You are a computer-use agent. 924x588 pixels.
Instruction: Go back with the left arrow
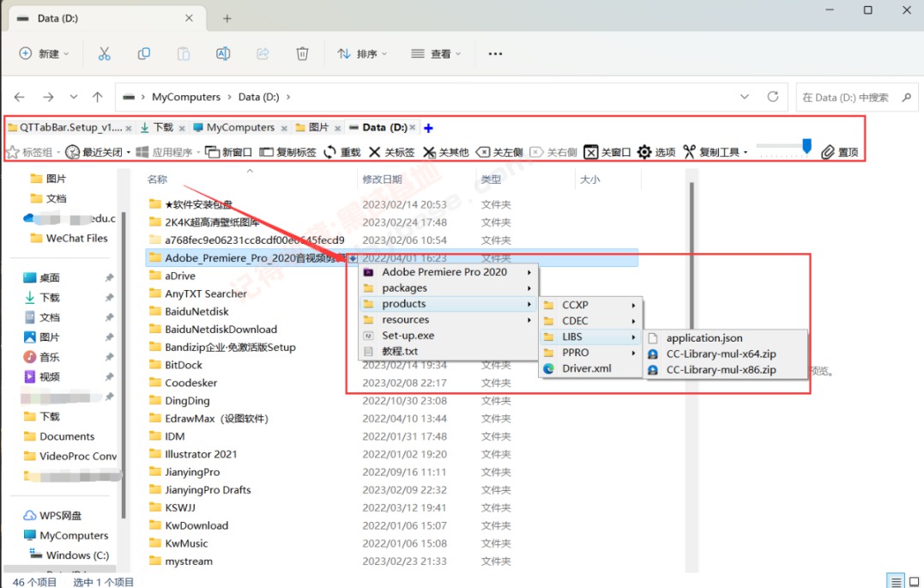[20, 97]
